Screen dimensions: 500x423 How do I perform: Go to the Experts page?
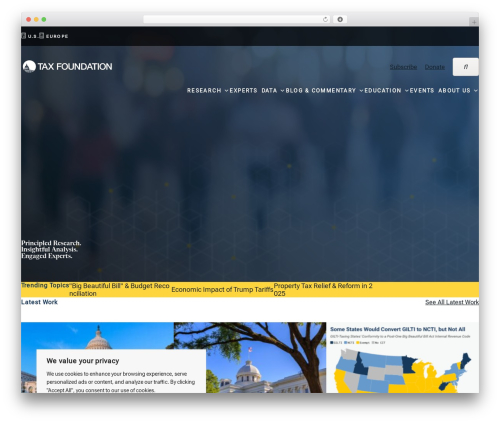pos(243,91)
